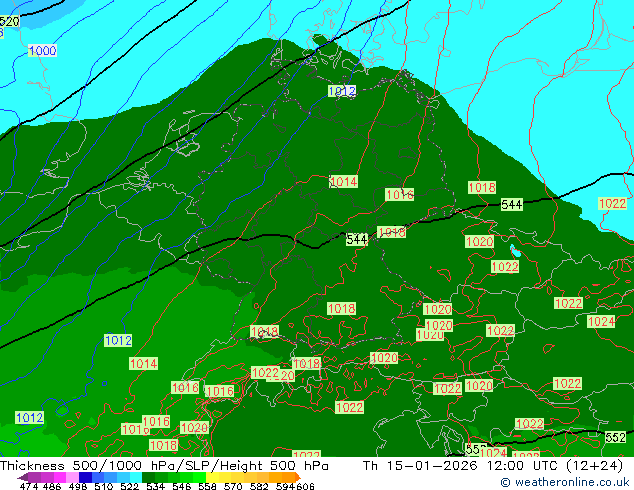Image resolution: width=634 pixels, height=490 pixels.
Task: Click the legend value '474'
Action: [29, 486]
